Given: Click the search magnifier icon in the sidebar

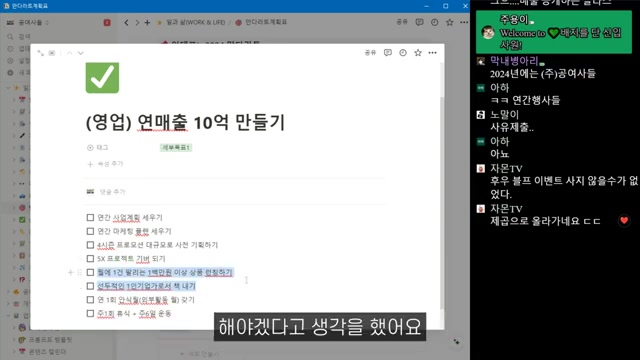Looking at the screenshot, I should (10, 37).
